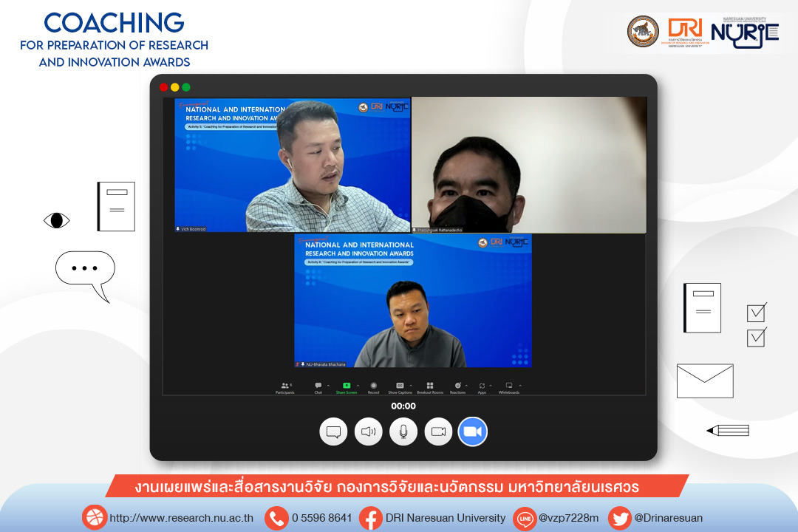Image resolution: width=798 pixels, height=532 pixels.
Task: Click the speech bubble with three dots
Action: pos(86,276)
